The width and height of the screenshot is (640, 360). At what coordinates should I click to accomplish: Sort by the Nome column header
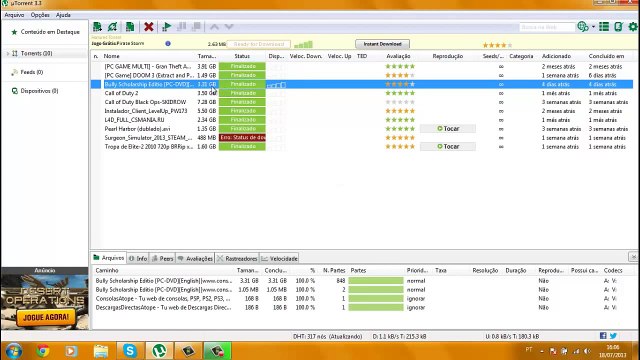[x=111, y=56]
